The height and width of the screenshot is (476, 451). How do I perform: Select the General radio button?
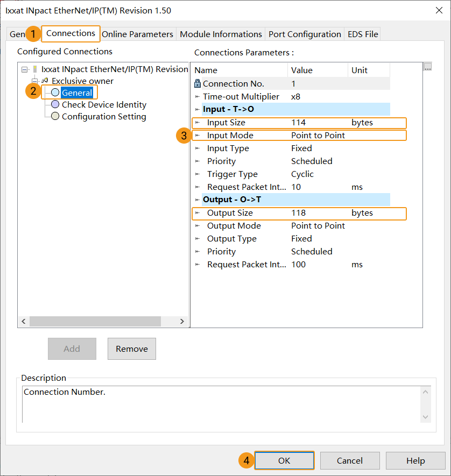tap(54, 92)
